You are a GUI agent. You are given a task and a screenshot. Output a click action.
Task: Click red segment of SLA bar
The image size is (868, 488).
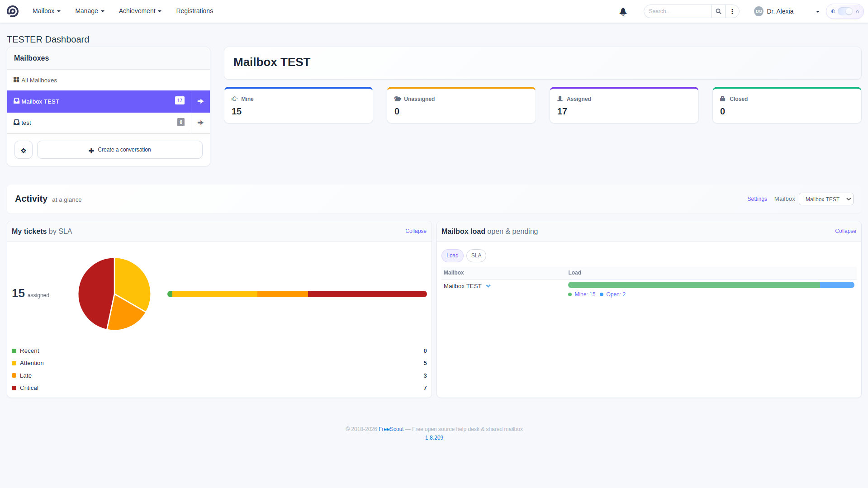367,294
